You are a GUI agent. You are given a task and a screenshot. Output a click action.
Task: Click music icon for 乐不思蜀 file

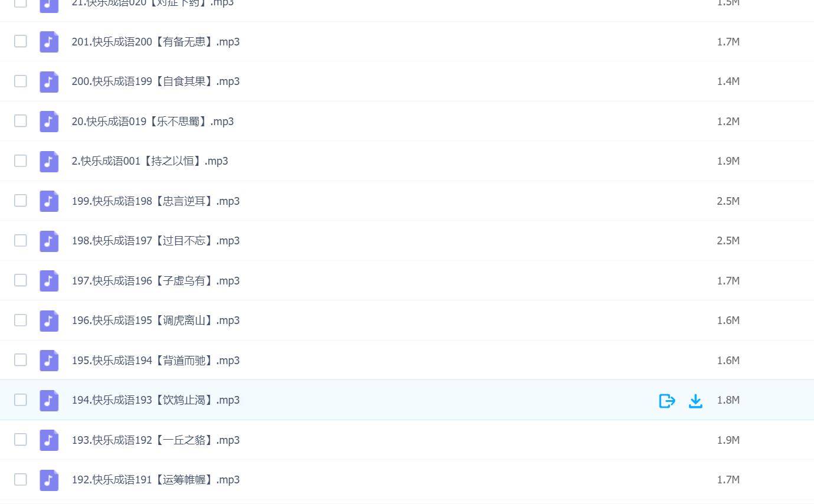click(49, 122)
